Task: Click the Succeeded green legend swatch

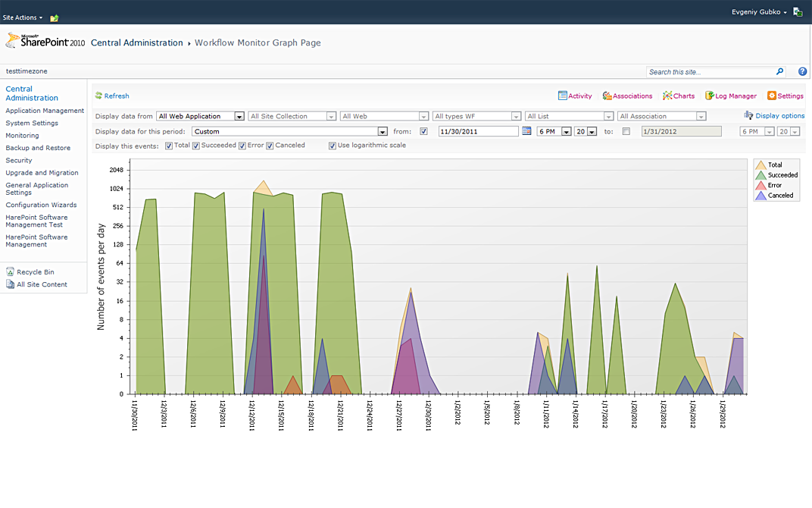Action: click(x=760, y=175)
